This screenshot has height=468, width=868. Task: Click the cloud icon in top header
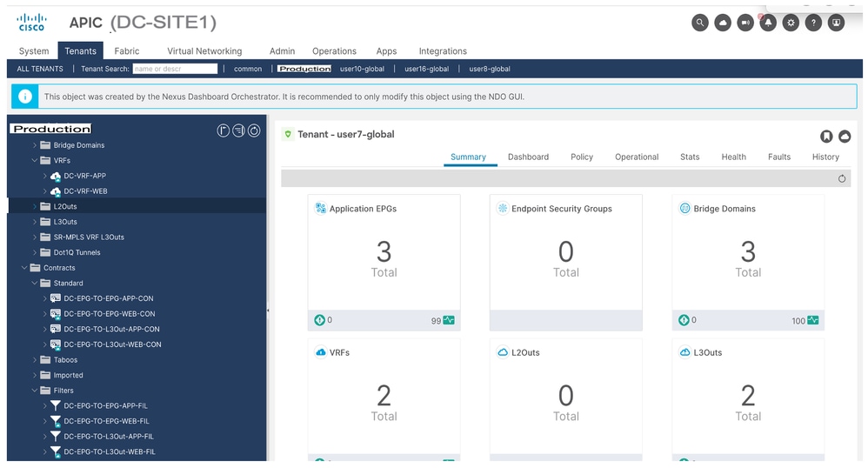point(723,23)
